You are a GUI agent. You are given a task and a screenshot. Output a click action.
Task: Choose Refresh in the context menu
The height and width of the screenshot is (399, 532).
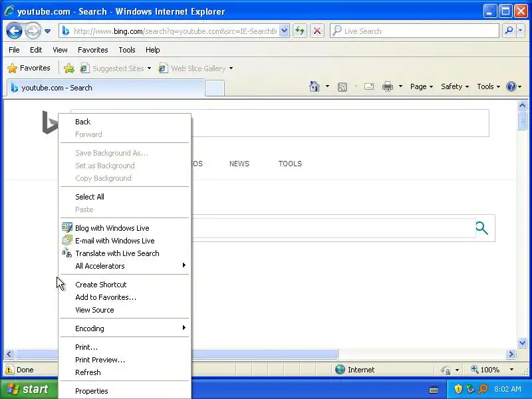coord(124,372)
